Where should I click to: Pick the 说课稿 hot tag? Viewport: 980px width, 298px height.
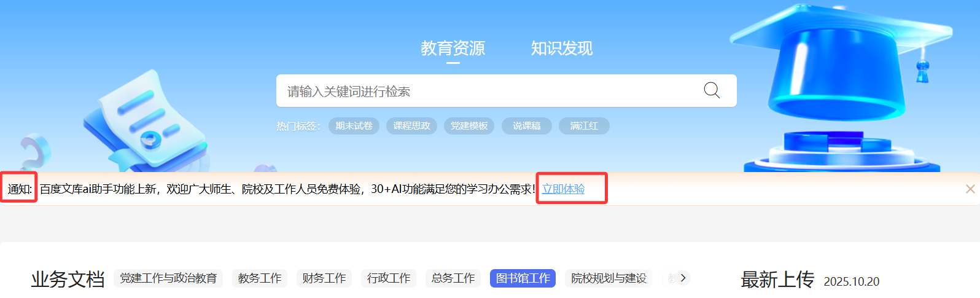[526, 126]
